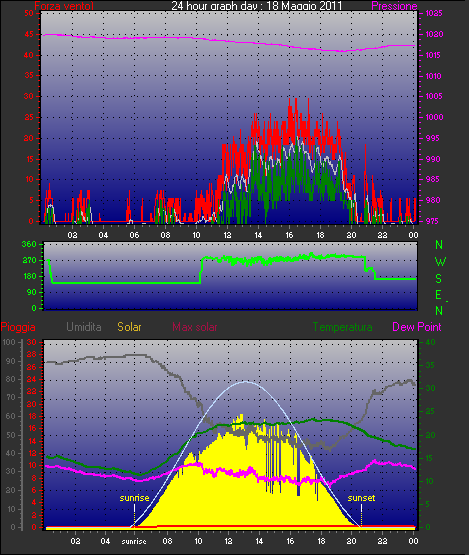
Task: Click the Max solar legend label
Action: point(195,327)
